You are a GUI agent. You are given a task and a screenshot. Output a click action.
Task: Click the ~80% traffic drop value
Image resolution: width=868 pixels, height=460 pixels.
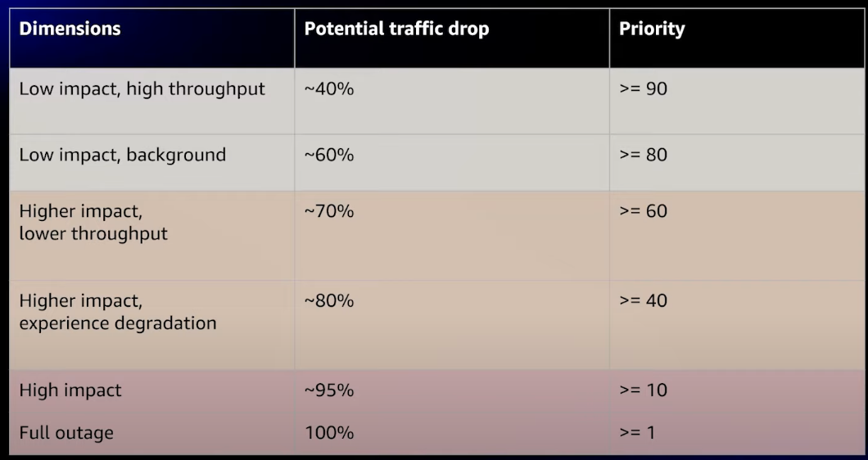tap(329, 300)
